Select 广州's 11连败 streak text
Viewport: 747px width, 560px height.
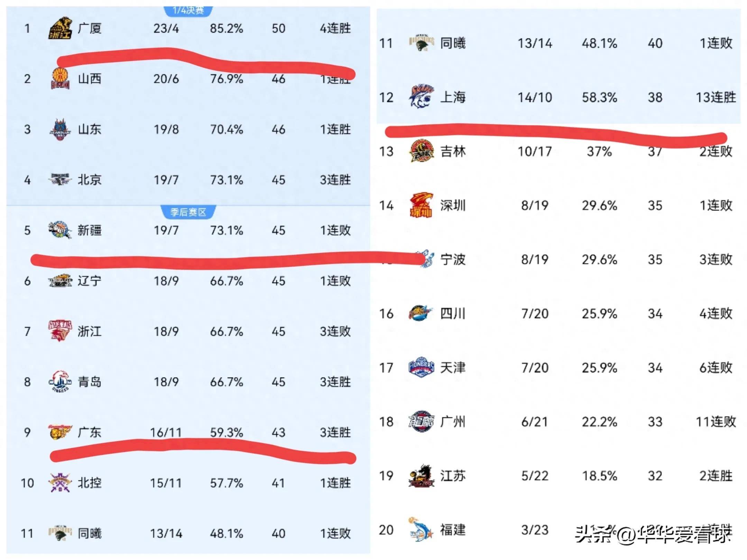716,422
